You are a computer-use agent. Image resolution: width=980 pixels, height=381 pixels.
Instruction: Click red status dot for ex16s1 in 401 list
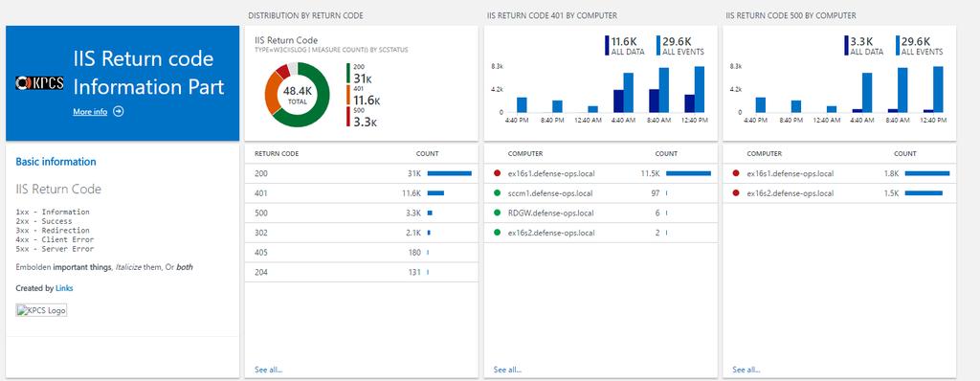click(x=497, y=173)
